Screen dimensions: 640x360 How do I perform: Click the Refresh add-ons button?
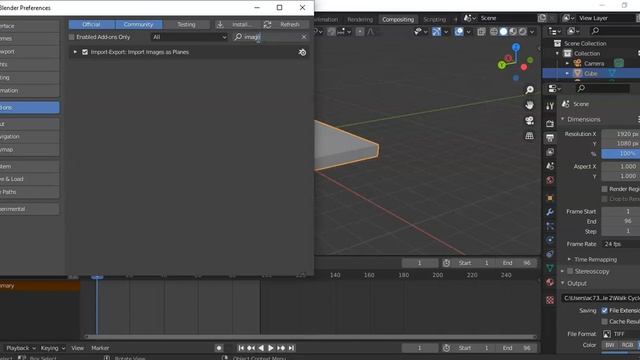pos(285,24)
